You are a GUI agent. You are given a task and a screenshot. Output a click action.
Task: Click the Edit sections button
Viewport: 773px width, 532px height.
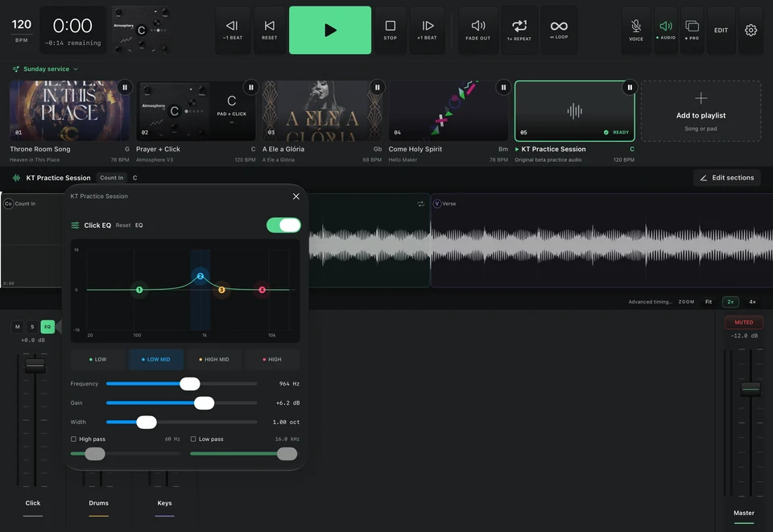pos(727,178)
